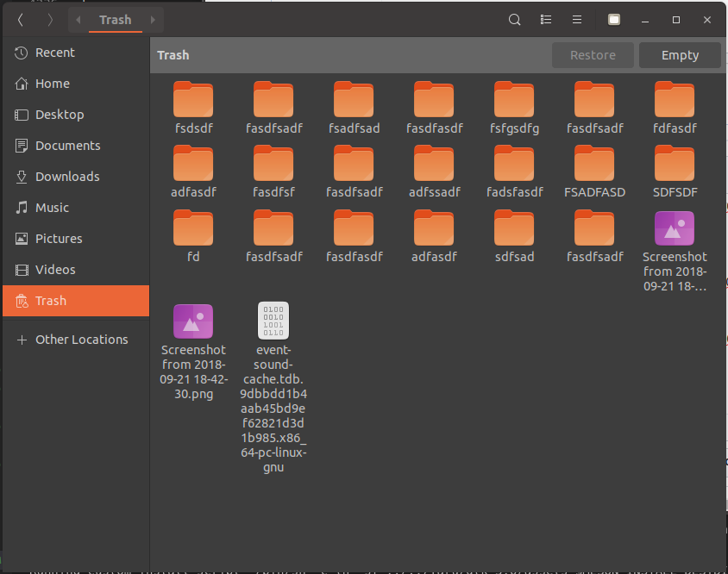Go back using the header back arrow
Screen dimensions: 728x574
coord(21,20)
